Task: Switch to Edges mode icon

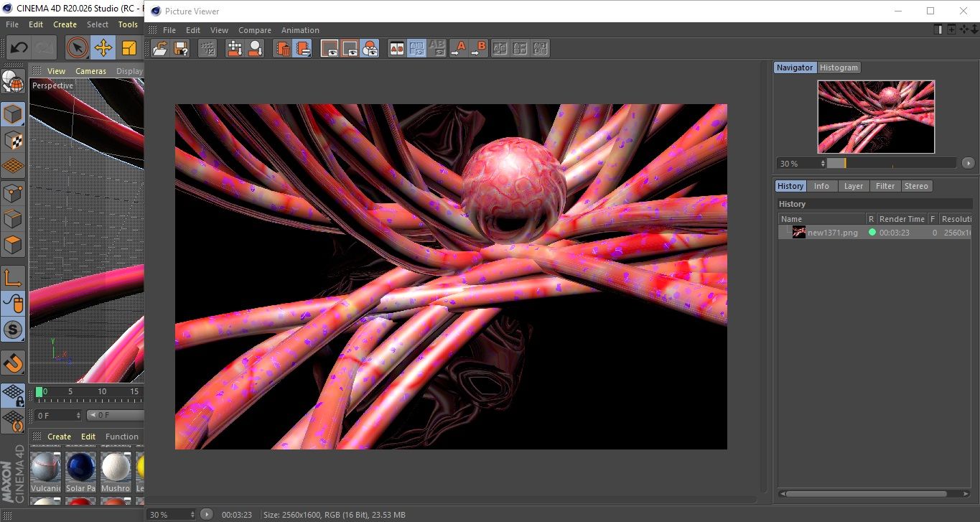Action: (13, 219)
